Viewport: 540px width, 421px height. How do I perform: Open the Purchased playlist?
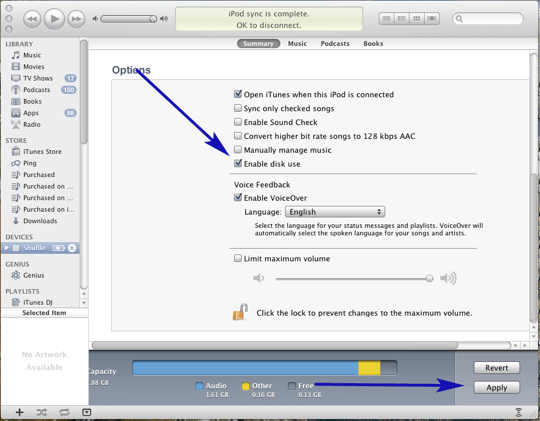(x=40, y=175)
